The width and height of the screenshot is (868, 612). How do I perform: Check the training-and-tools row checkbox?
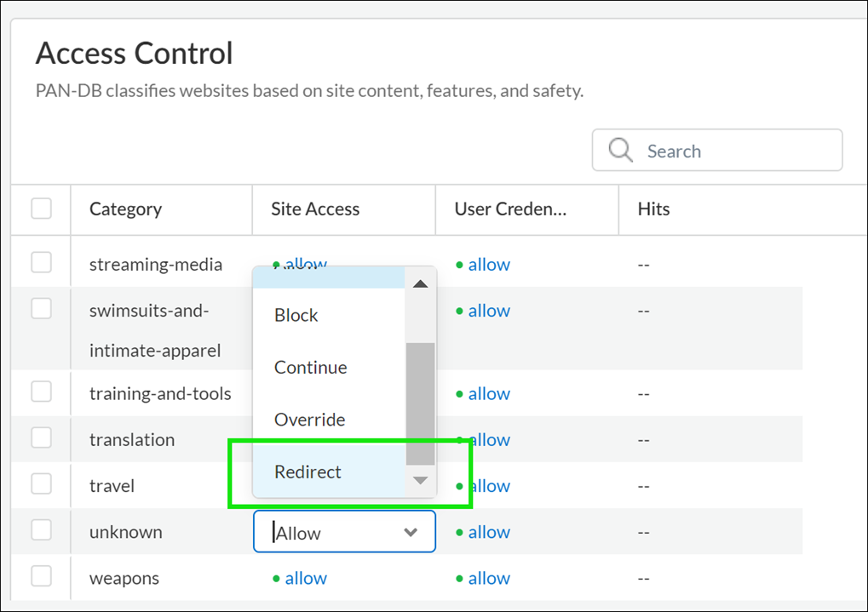click(x=42, y=392)
